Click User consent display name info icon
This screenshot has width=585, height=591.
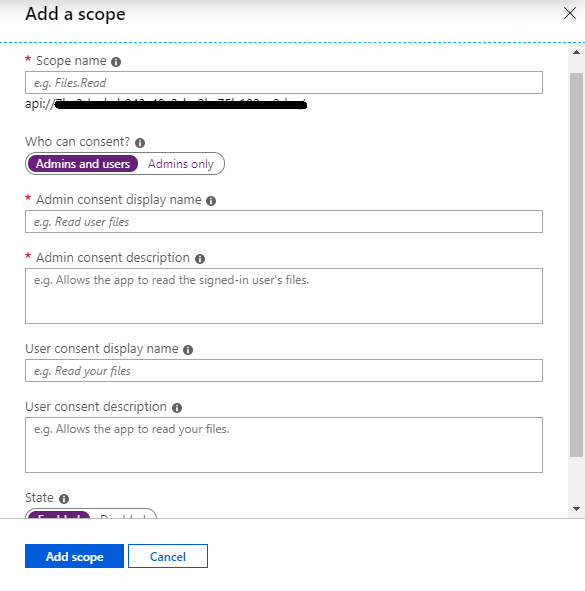pyautogui.click(x=188, y=350)
